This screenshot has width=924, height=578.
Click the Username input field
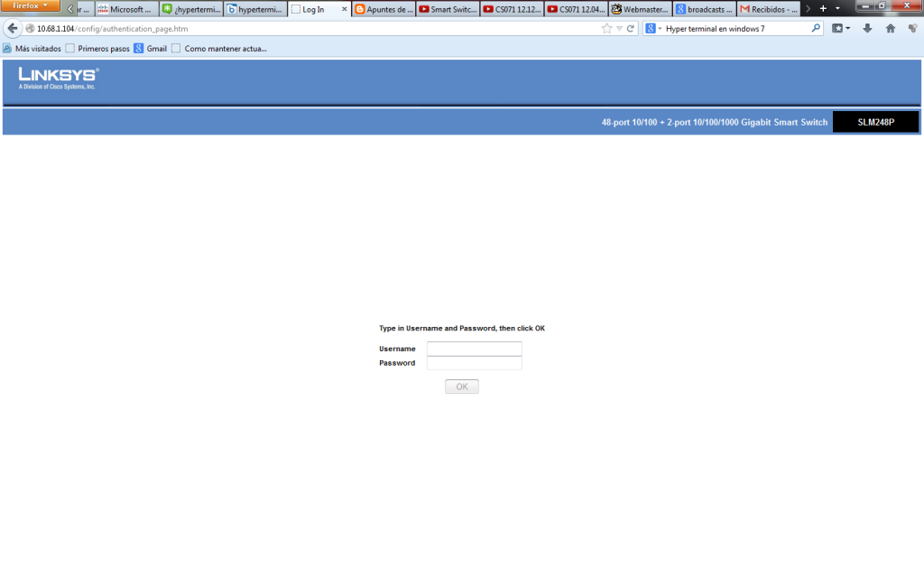point(474,349)
